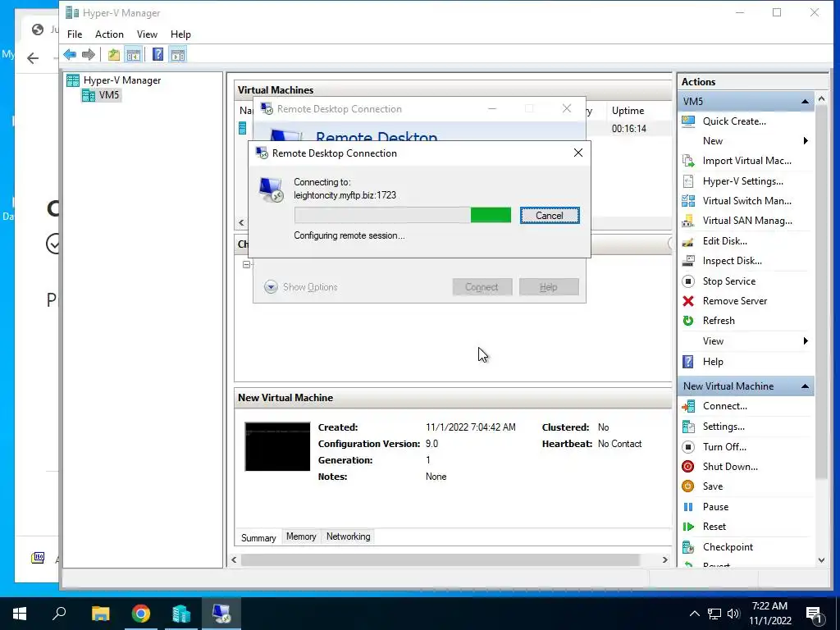The width and height of the screenshot is (840, 630).
Task: Click the volume speaker tray icon
Action: (733, 614)
